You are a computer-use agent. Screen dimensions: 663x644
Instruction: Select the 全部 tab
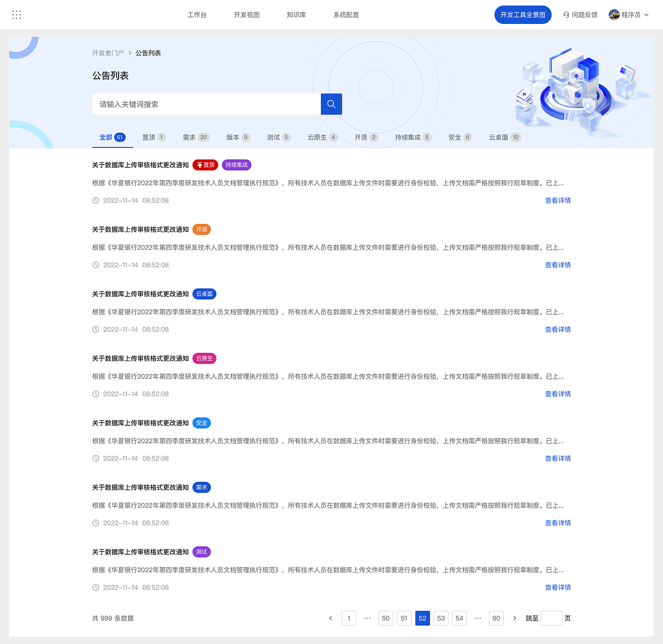point(112,137)
